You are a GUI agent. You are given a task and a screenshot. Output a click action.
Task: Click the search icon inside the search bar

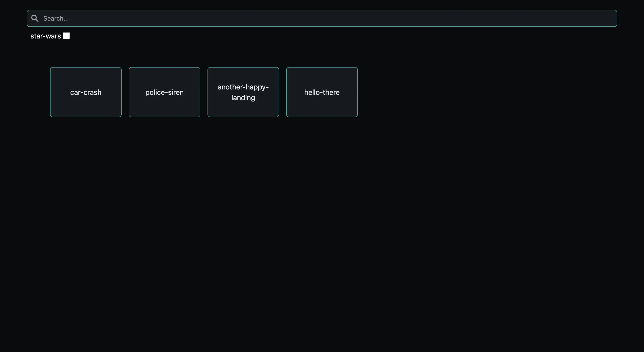pos(35,18)
